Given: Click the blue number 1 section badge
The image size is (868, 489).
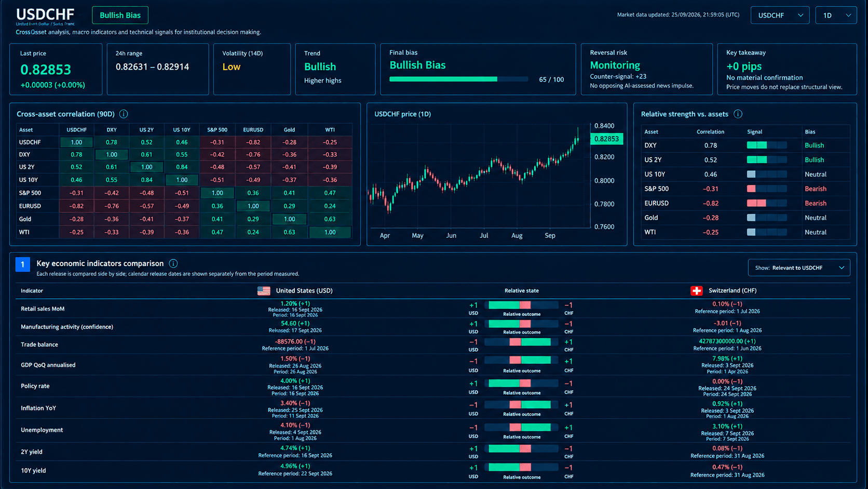Looking at the screenshot, I should [23, 265].
